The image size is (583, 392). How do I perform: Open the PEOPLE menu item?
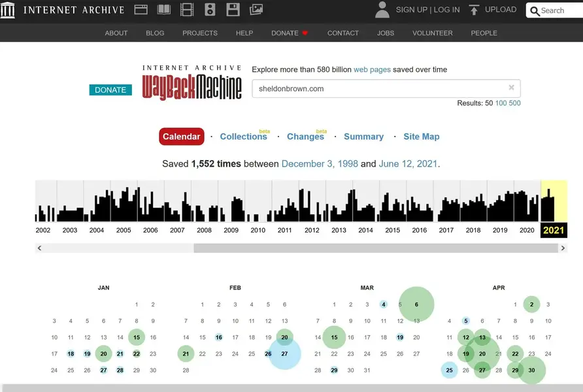pyautogui.click(x=484, y=33)
